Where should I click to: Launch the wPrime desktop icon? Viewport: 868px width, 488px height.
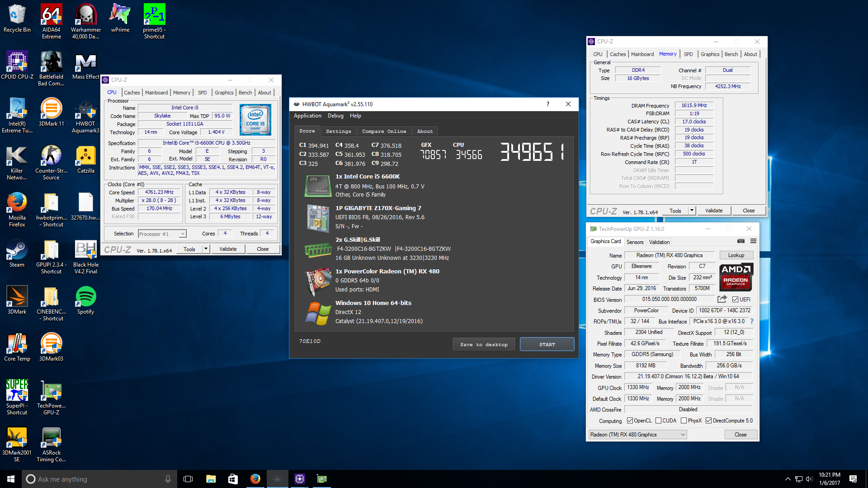click(x=120, y=18)
